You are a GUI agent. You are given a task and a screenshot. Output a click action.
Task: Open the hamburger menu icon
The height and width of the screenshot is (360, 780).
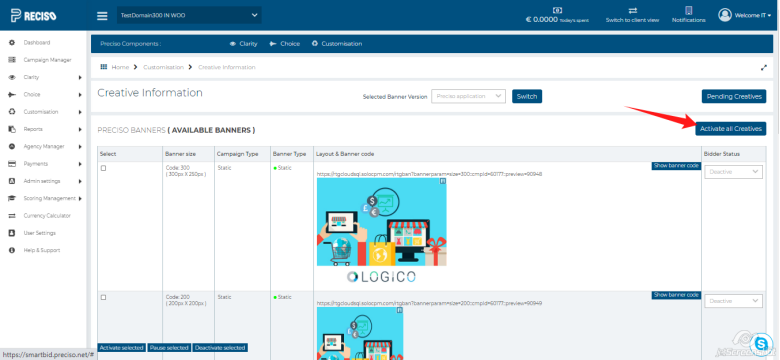[x=102, y=16]
